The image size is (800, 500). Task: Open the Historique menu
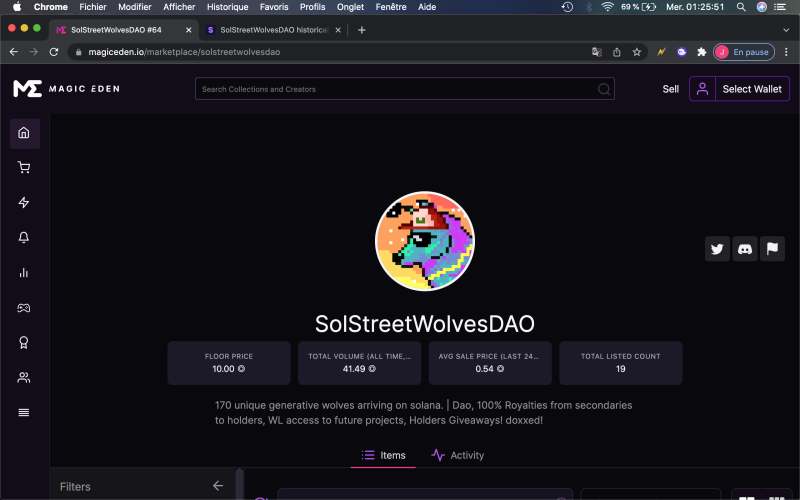(228, 7)
